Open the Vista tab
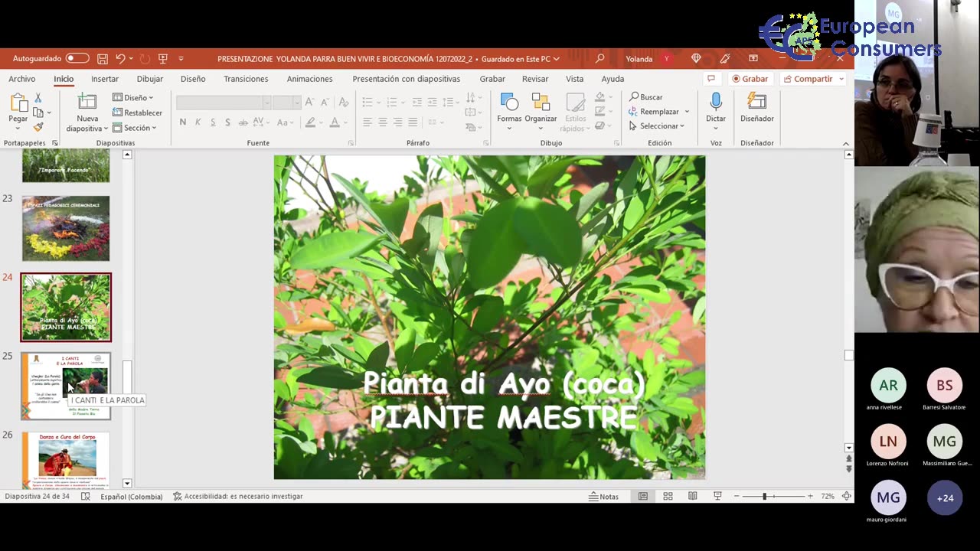This screenshot has height=551, width=980. 574,79
